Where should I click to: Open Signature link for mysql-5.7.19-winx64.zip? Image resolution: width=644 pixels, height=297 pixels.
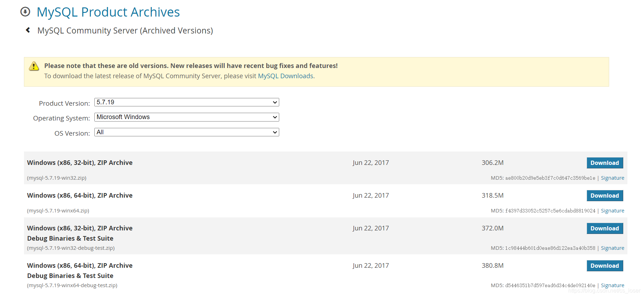click(612, 211)
